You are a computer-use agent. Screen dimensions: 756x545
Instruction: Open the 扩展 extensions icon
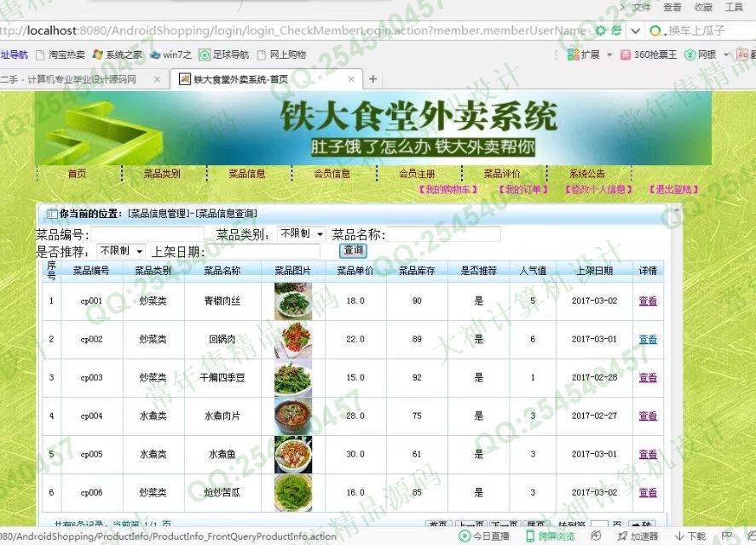tap(584, 54)
